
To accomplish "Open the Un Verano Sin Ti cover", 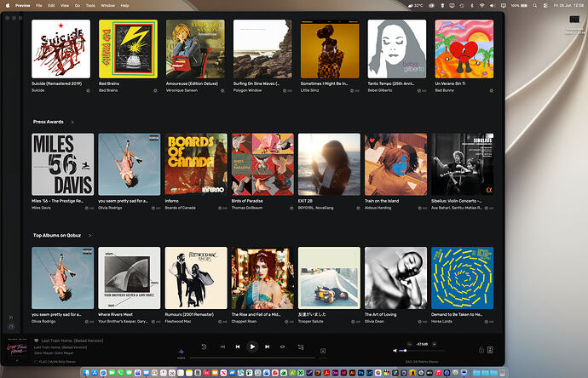I will [464, 49].
